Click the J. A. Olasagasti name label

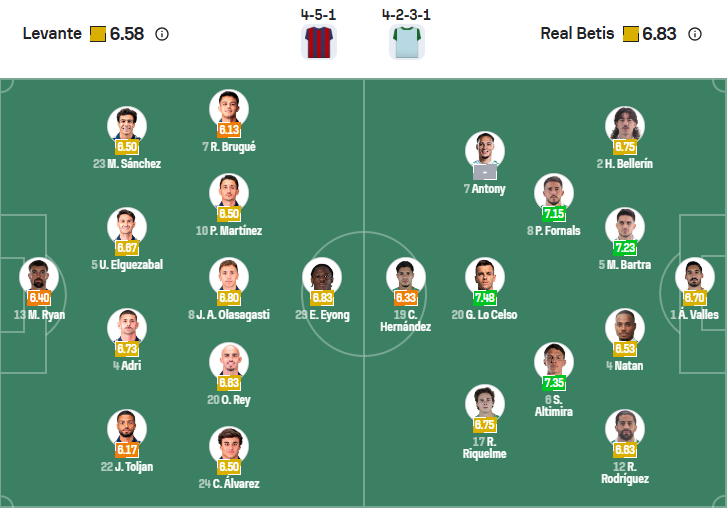coord(229,315)
